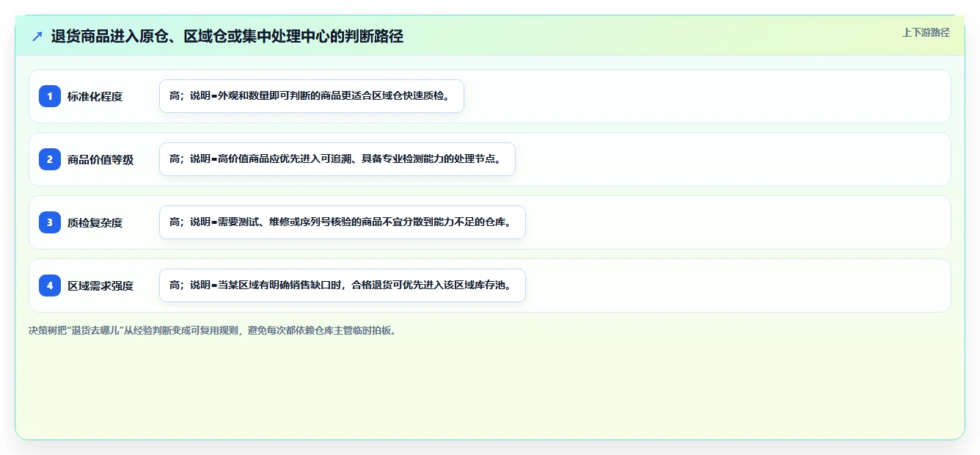Screen dimensions: 980x455
Task: Click the arrow icon beside the title
Action: point(37,36)
